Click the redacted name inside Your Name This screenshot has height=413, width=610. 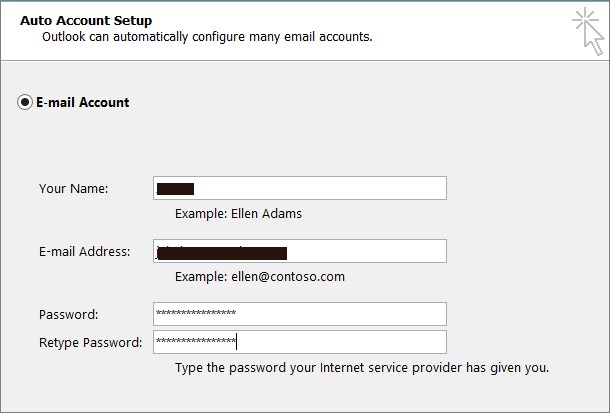coord(175,188)
